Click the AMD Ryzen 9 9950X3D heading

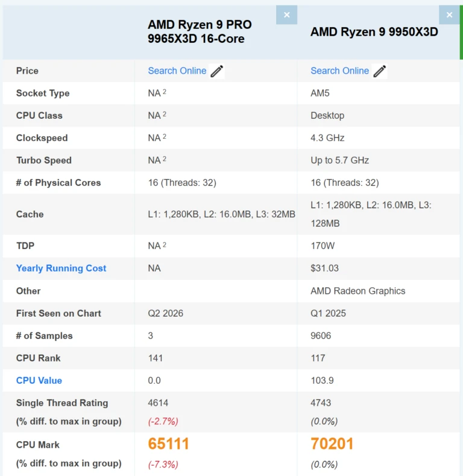(374, 32)
